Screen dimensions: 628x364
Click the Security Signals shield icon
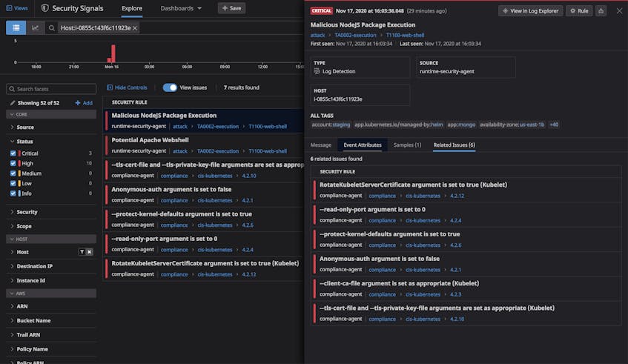click(x=44, y=8)
